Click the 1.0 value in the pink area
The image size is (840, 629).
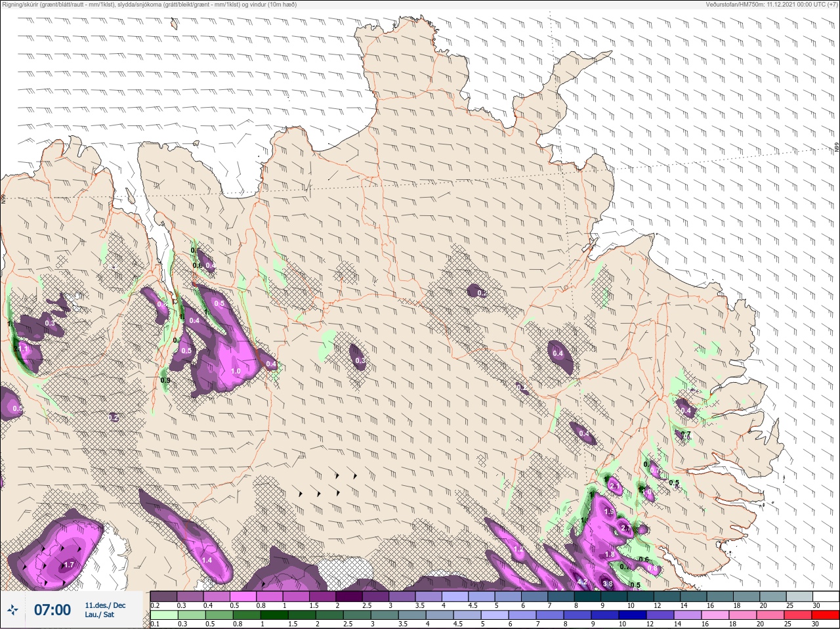[236, 372]
